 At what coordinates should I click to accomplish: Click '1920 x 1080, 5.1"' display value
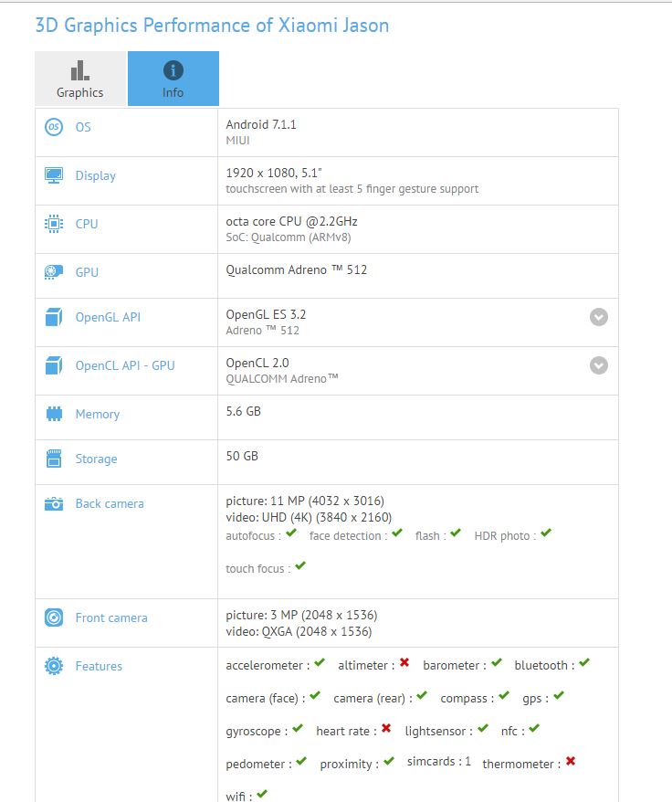[274, 173]
